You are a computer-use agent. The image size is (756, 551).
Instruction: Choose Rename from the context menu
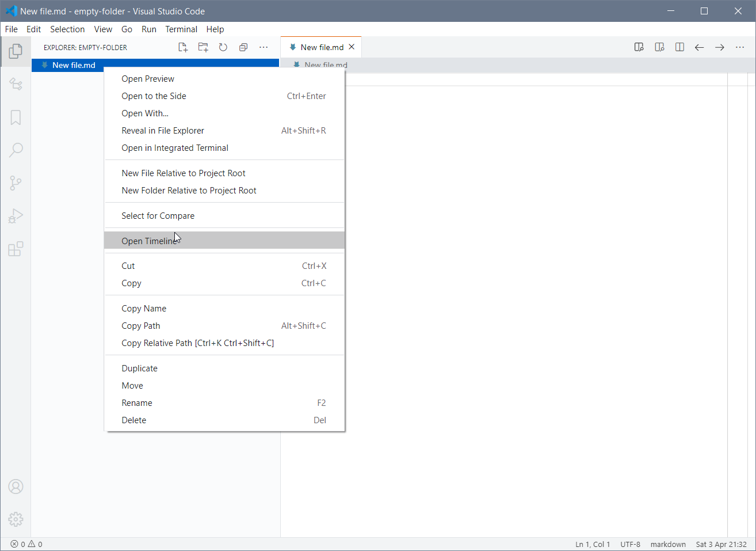136,402
